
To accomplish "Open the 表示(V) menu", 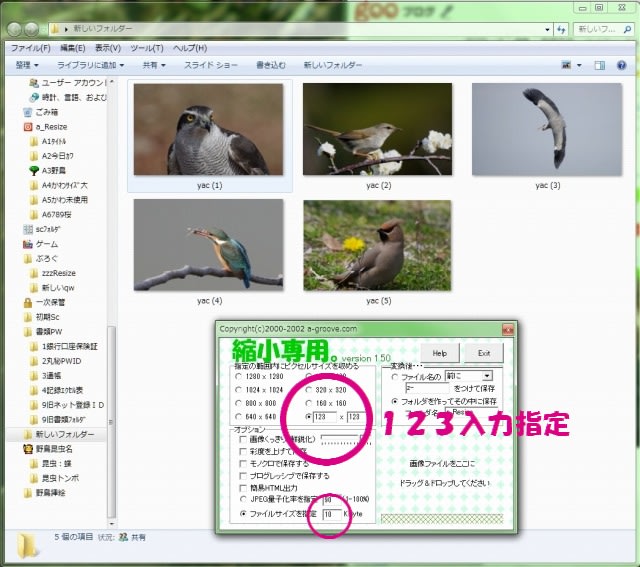I will click(x=108, y=47).
